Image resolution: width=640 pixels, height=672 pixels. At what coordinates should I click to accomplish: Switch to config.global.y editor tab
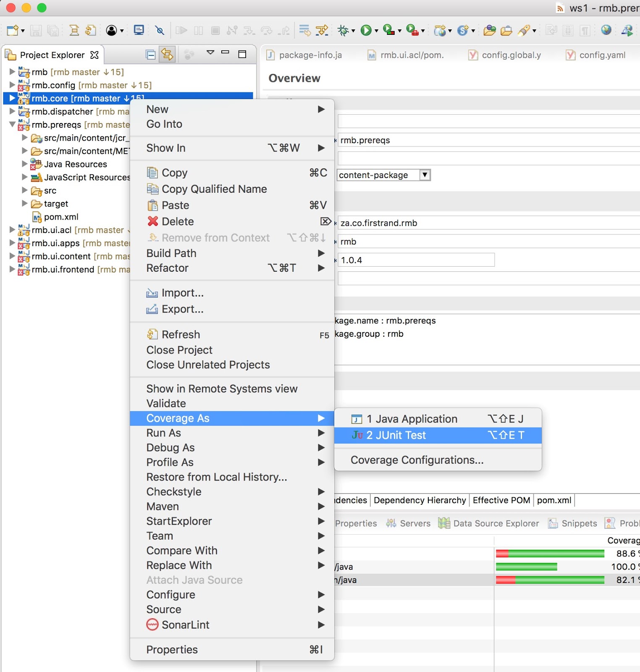pyautogui.click(x=505, y=55)
